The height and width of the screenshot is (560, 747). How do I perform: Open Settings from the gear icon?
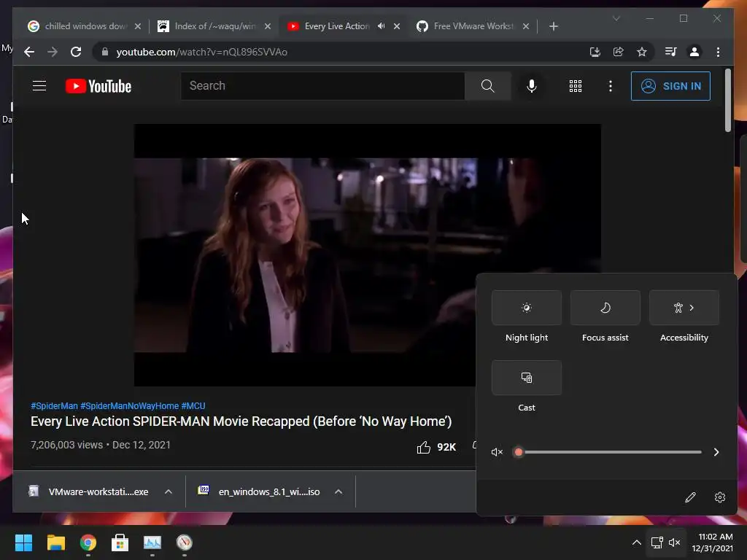pos(720,497)
